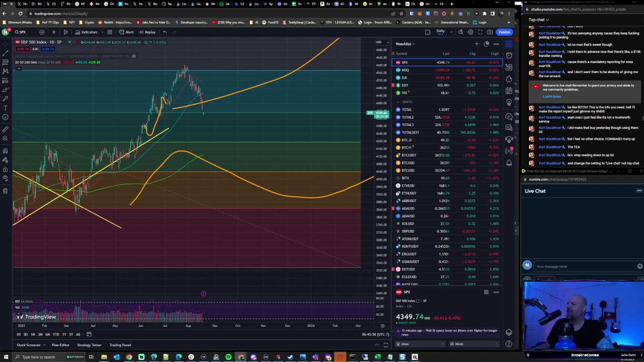Take a chart snapshot with camera icon
This screenshot has width=644, height=362.
490,32
